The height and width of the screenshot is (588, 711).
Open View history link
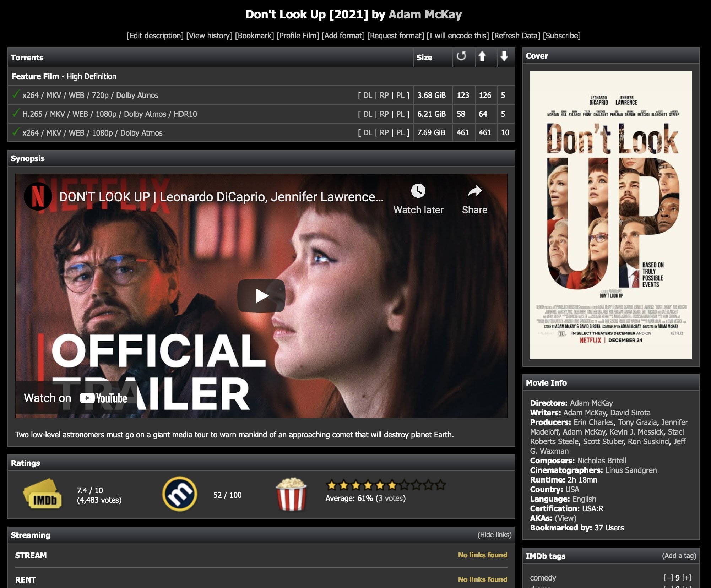(x=209, y=36)
